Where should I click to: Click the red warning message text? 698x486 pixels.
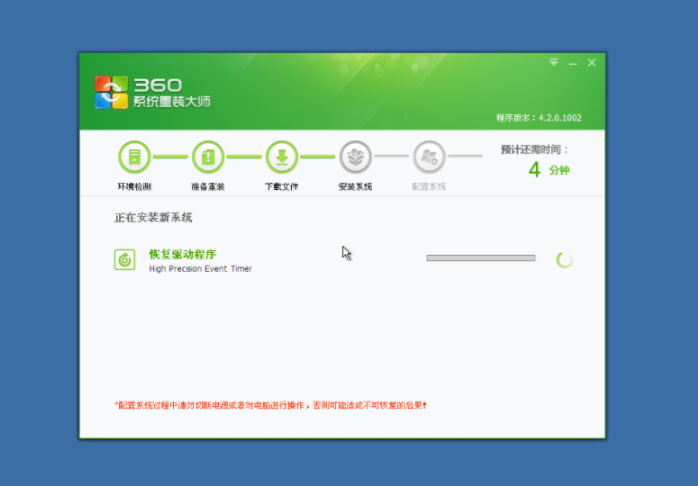click(270, 405)
